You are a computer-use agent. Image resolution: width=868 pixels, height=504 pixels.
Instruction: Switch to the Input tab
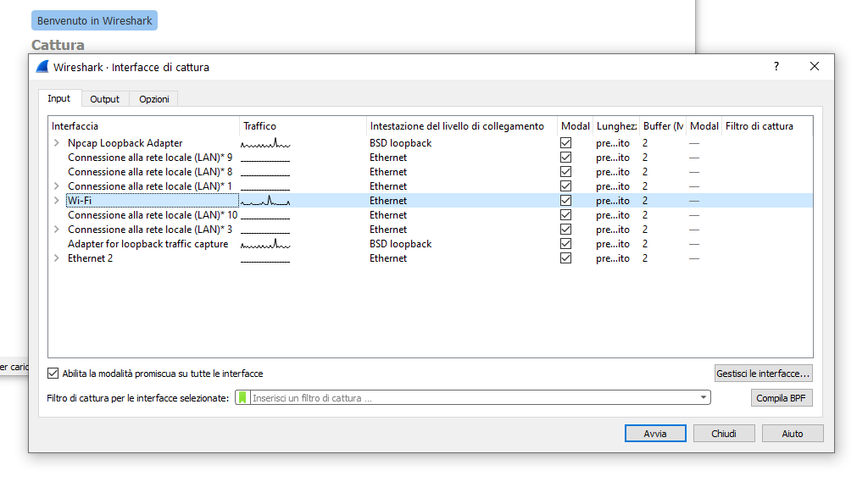pyautogui.click(x=59, y=98)
